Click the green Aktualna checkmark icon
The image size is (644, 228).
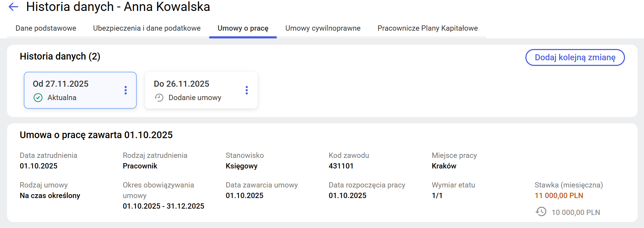(x=38, y=98)
